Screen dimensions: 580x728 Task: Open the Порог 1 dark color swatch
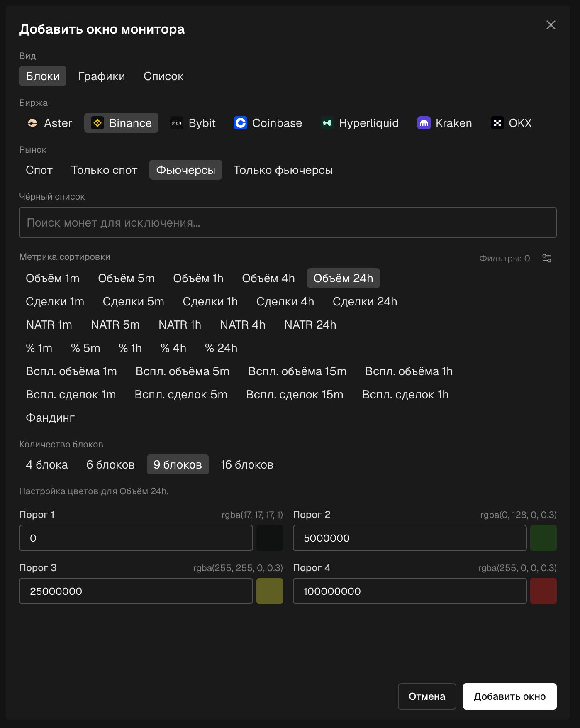click(270, 538)
